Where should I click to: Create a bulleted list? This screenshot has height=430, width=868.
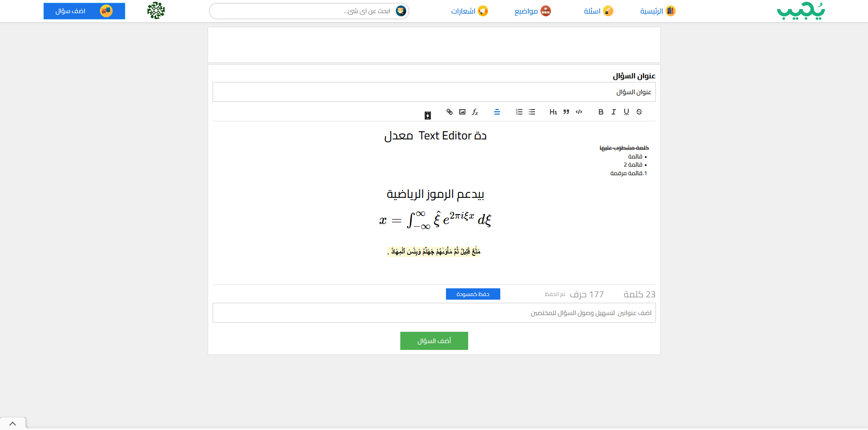(532, 112)
